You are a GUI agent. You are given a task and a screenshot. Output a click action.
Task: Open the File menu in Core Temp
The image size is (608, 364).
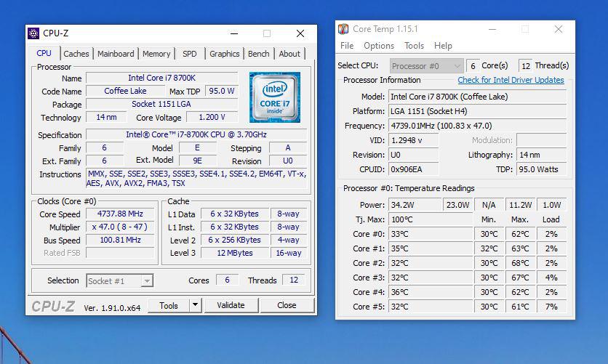[347, 46]
